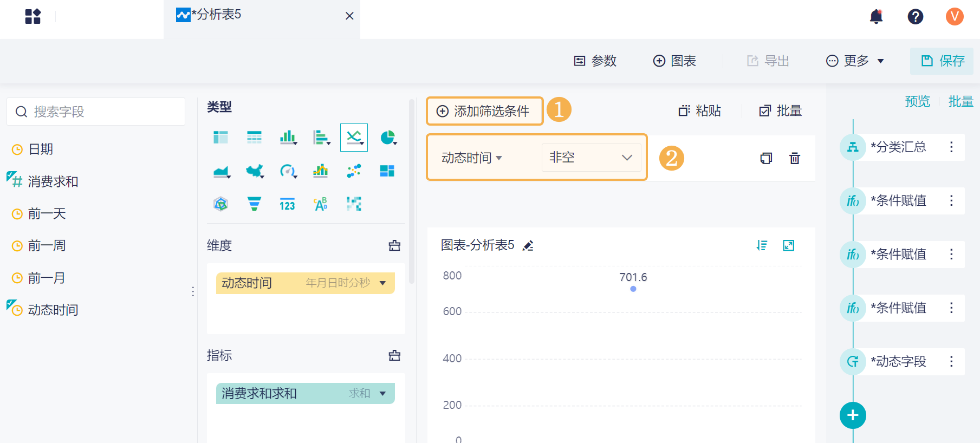Add a new step with plus button
Screen dimensions: 980x443
[x=853, y=415]
